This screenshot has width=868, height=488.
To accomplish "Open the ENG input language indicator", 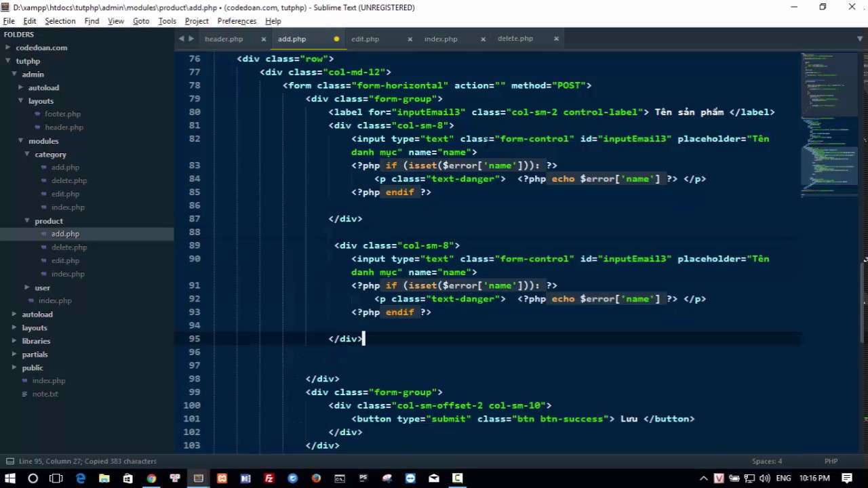I will point(783,479).
